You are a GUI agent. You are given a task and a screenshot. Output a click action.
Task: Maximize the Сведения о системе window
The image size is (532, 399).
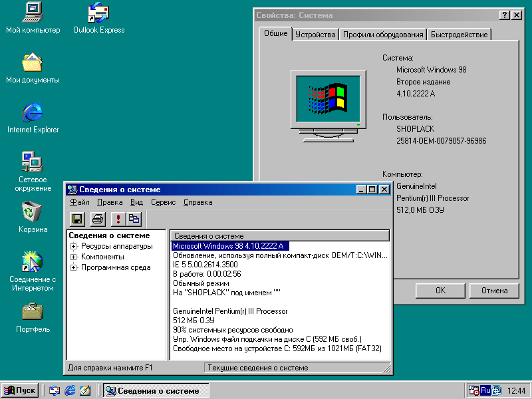tap(372, 190)
